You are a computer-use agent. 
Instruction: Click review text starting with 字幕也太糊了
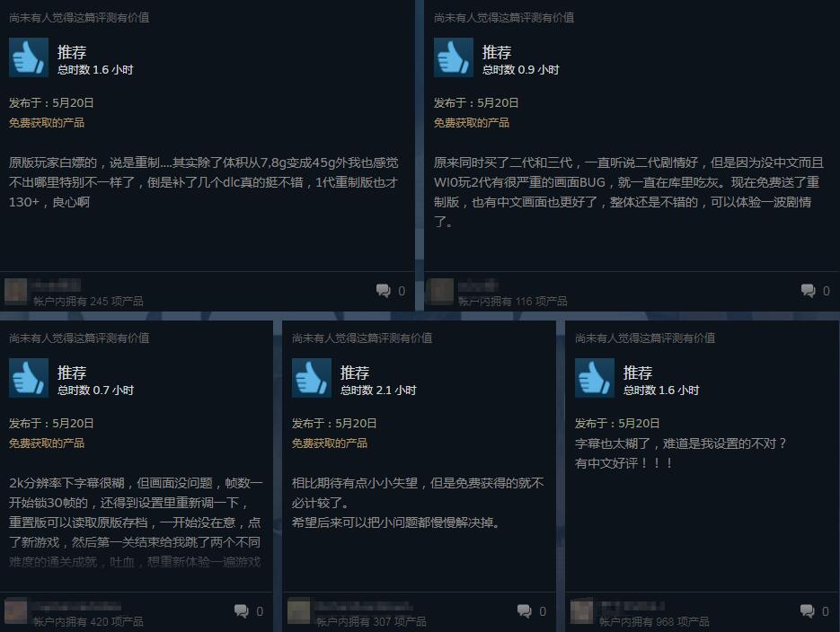(x=680, y=453)
